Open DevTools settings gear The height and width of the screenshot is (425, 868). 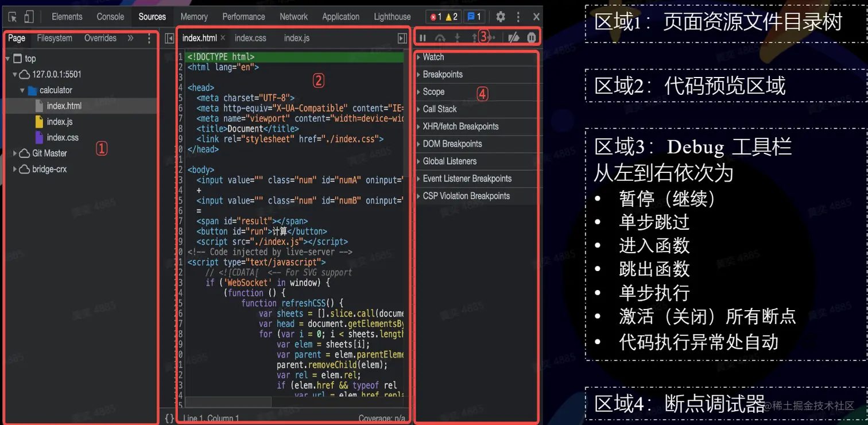pyautogui.click(x=501, y=17)
